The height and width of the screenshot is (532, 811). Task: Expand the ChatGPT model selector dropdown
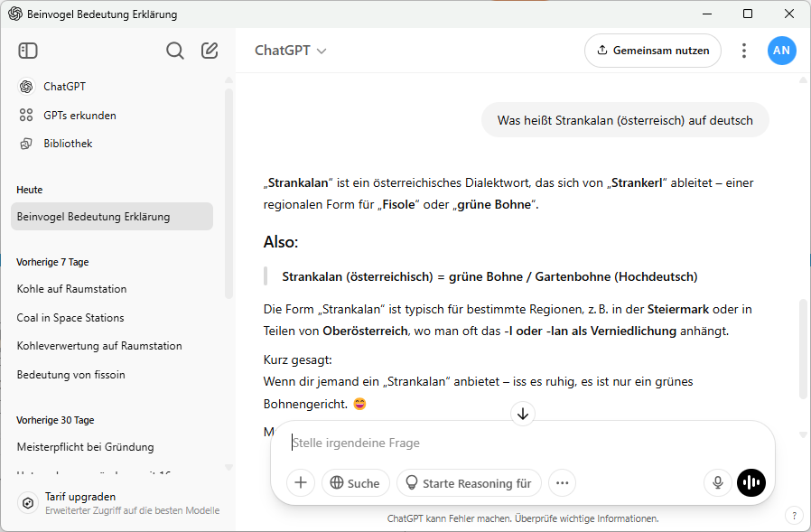point(291,51)
